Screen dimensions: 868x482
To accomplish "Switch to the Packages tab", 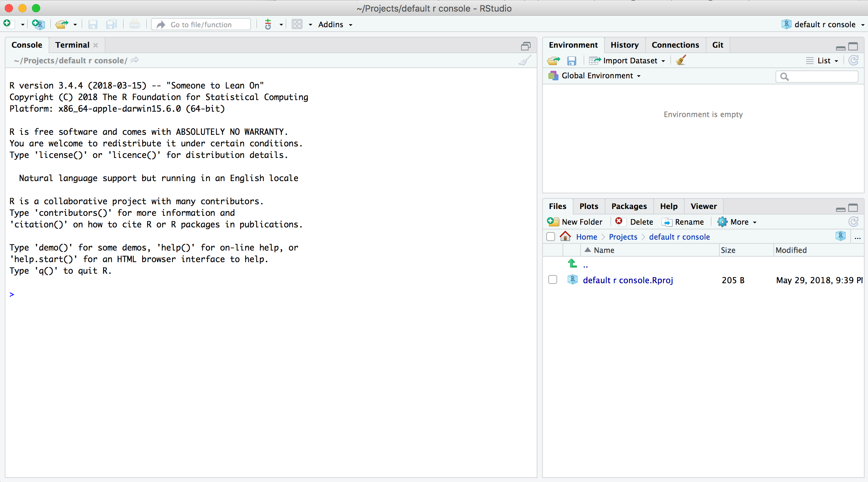I will coord(629,206).
